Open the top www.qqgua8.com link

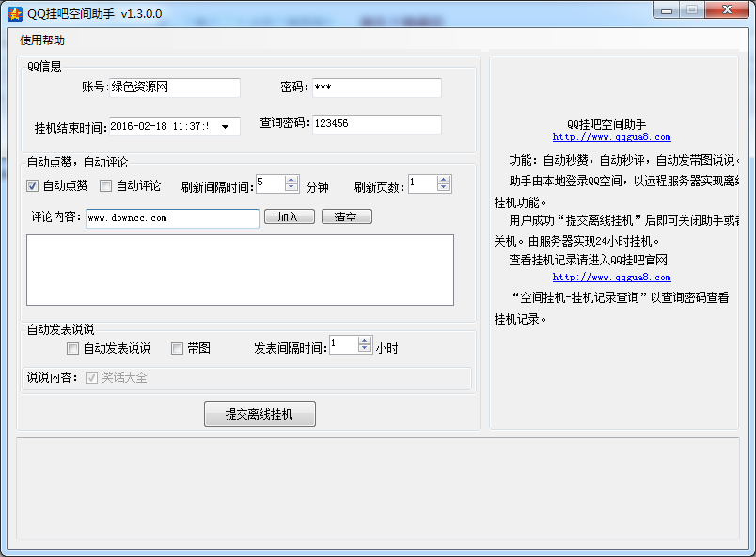[x=611, y=137]
